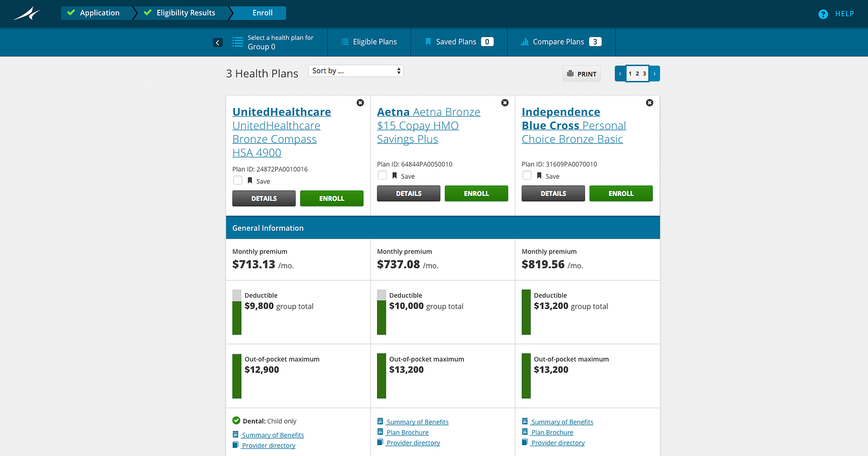The width and height of the screenshot is (868, 456).
Task: Click the $12,900 out-of-pocket maximum bar
Action: pyautogui.click(x=237, y=376)
